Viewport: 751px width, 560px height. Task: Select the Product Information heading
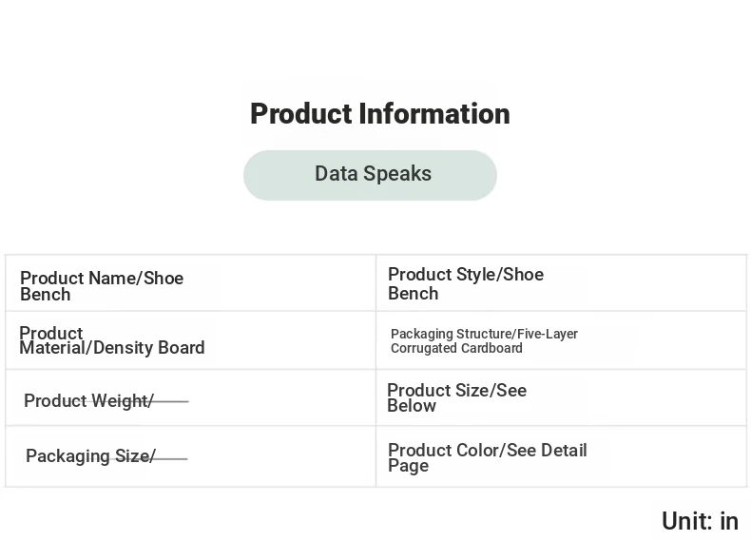pos(380,114)
